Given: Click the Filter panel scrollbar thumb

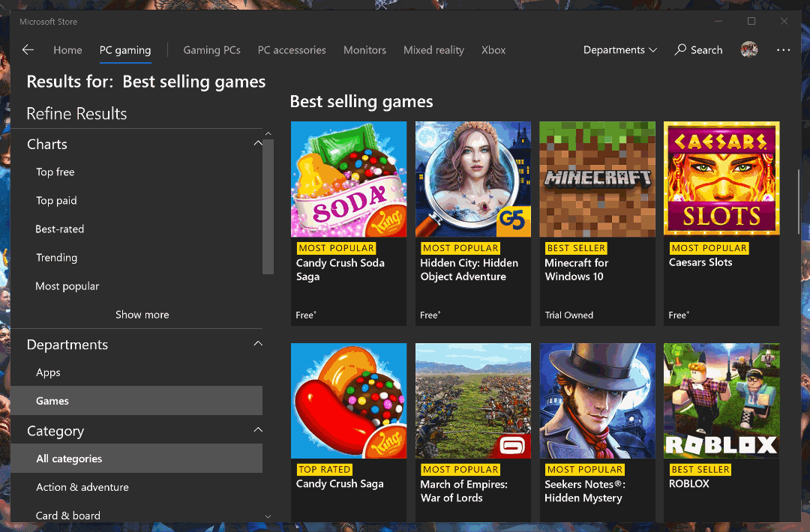Looking at the screenshot, I should [x=268, y=206].
